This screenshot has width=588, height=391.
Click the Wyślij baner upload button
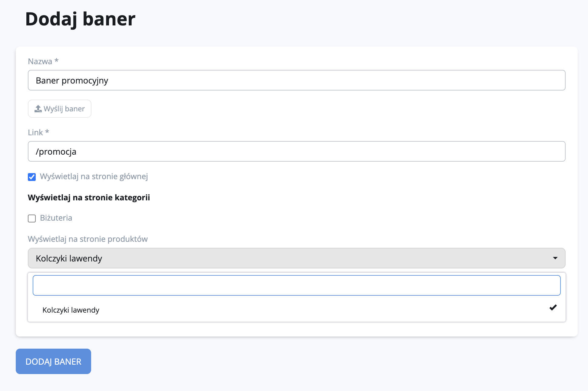(x=60, y=109)
